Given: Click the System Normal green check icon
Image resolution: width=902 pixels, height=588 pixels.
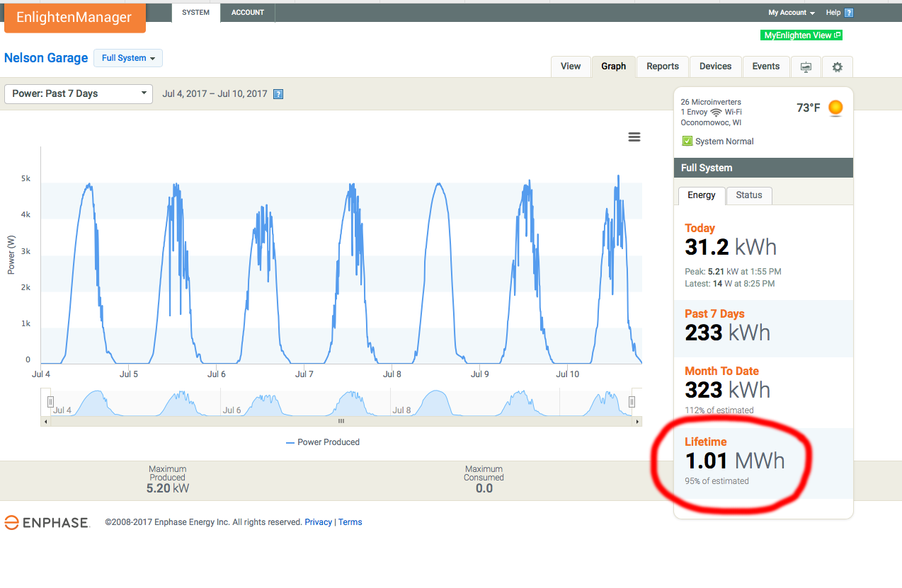Looking at the screenshot, I should click(687, 141).
